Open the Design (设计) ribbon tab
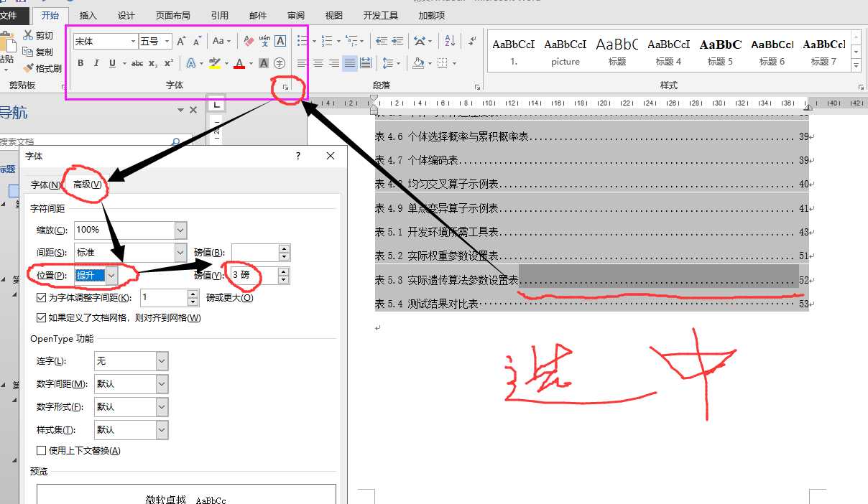Screen dimensions: 868x504 click(x=126, y=16)
